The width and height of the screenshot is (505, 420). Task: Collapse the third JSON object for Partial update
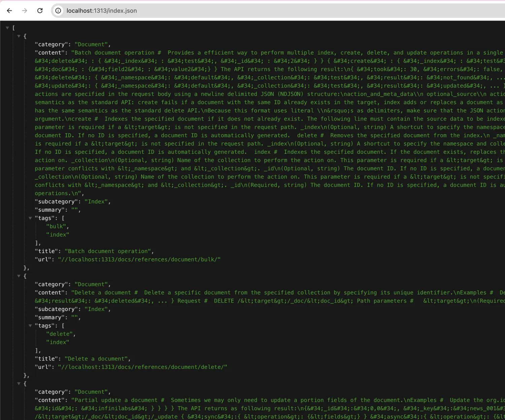click(19, 384)
